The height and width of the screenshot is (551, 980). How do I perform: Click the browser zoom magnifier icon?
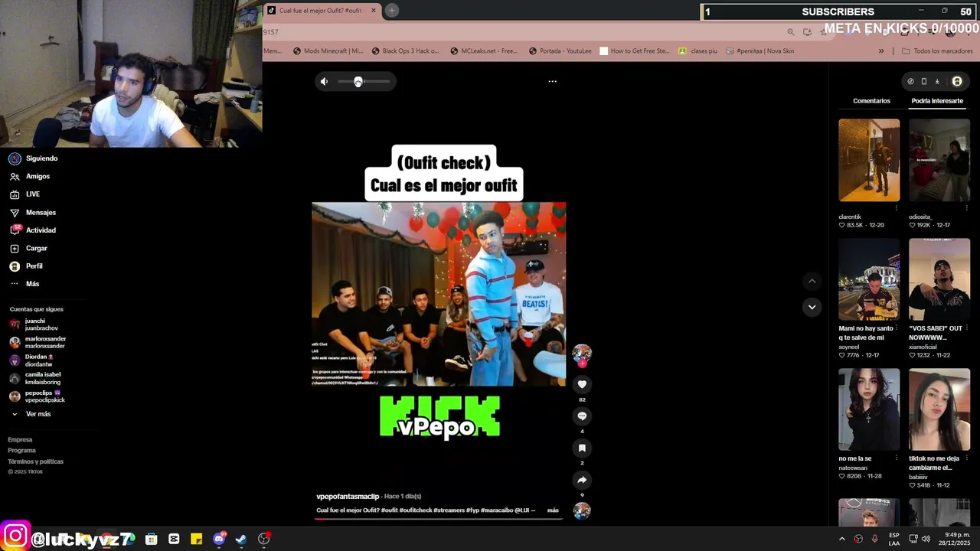[x=791, y=32]
